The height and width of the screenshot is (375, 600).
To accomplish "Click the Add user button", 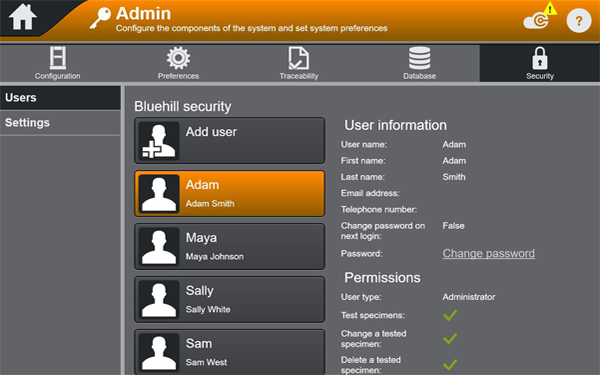I will coord(229,141).
